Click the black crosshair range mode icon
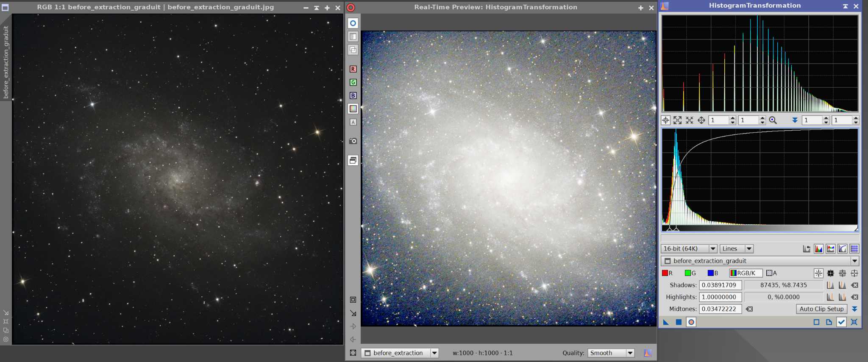Viewport: 868px width, 362px height. pyautogui.click(x=830, y=273)
